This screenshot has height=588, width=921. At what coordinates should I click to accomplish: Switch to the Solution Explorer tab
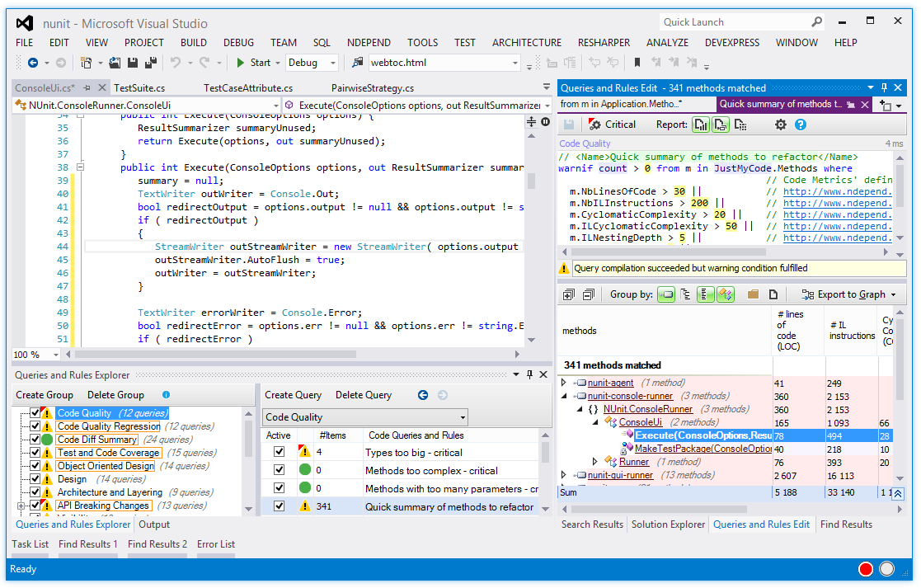coord(668,524)
